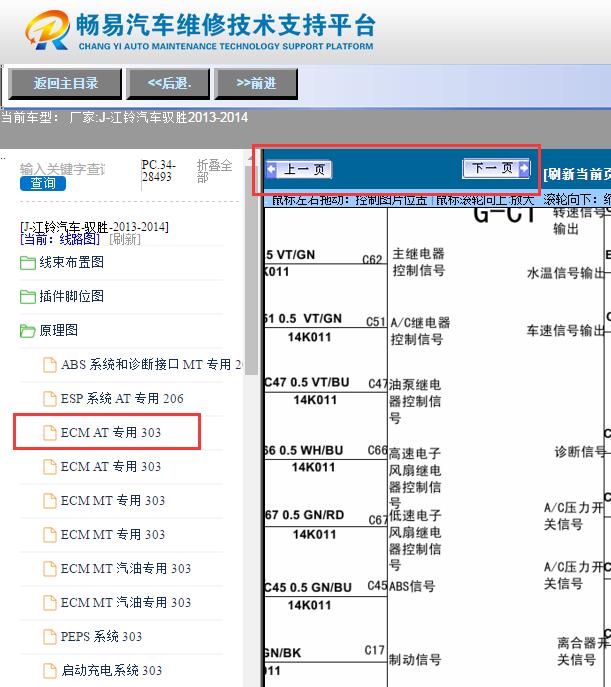Viewport: 611px width, 687px height.
Task: Click wire label C47 0.5 VT/BU
Action: pos(307,382)
